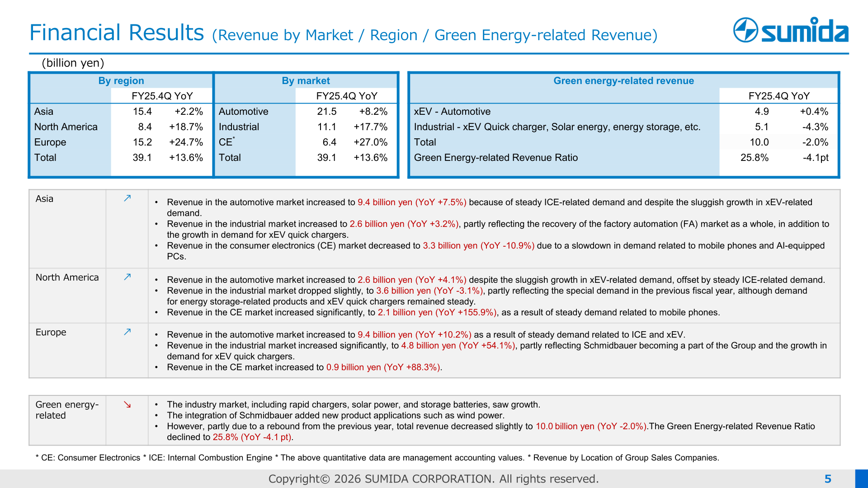Click the 'By market' table header
Viewport: 868px width, 488px height.
pyautogui.click(x=306, y=81)
